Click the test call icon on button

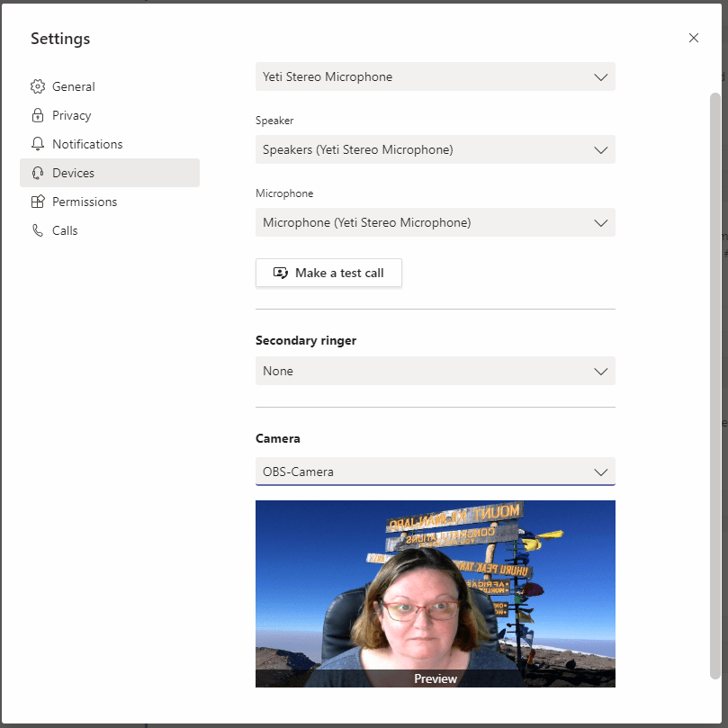coord(281,273)
